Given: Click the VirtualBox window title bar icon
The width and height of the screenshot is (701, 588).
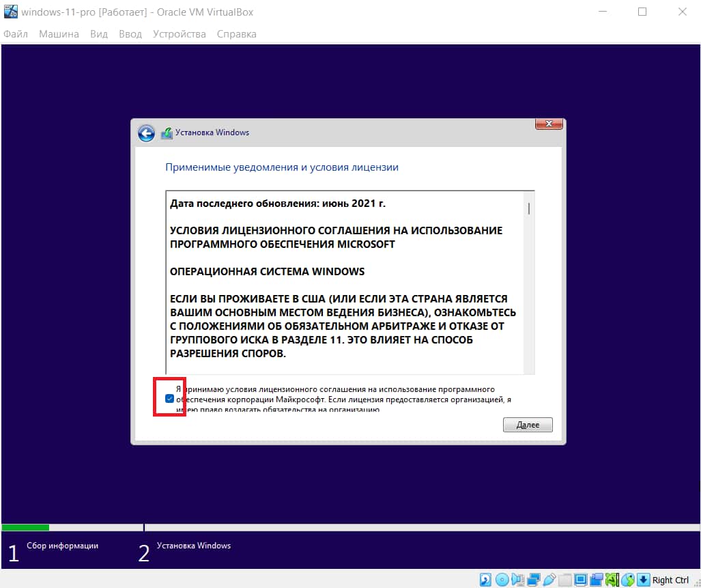Looking at the screenshot, I should pyautogui.click(x=10, y=12).
